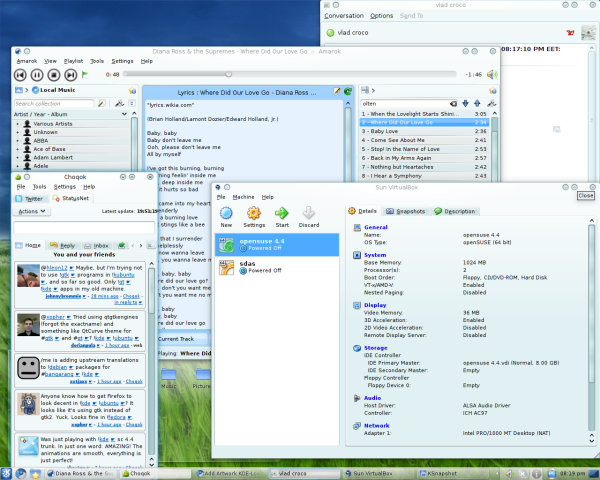The image size is (600, 480).
Task: Start the selected virtual machine
Action: (x=282, y=217)
